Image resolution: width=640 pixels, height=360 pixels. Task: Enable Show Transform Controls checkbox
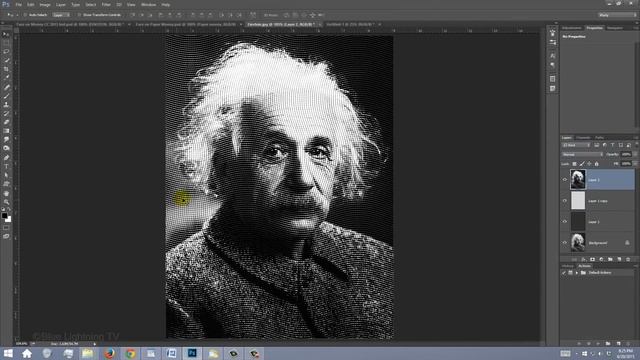coord(79,15)
